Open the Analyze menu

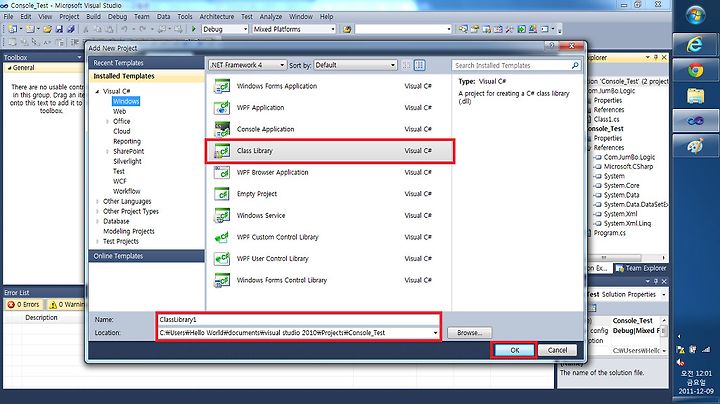click(271, 17)
